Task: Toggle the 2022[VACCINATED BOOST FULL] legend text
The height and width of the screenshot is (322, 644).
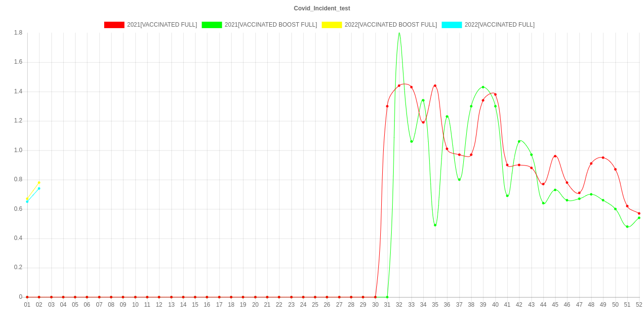Action: [x=391, y=25]
